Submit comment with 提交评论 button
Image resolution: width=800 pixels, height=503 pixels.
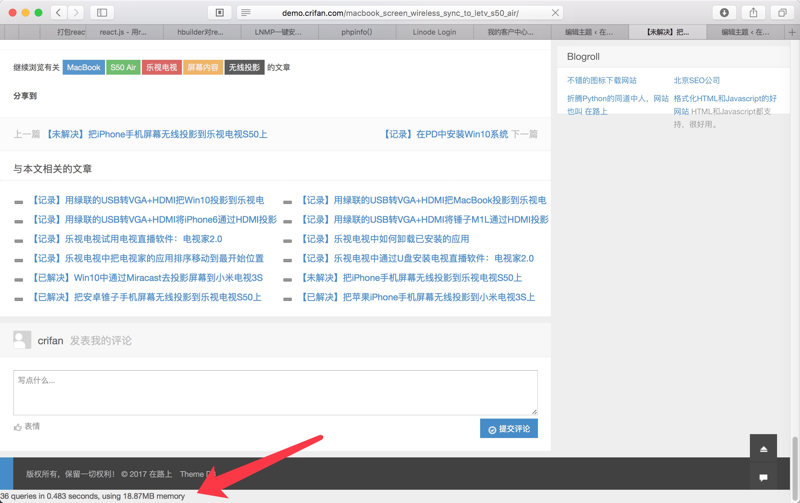pos(509,429)
